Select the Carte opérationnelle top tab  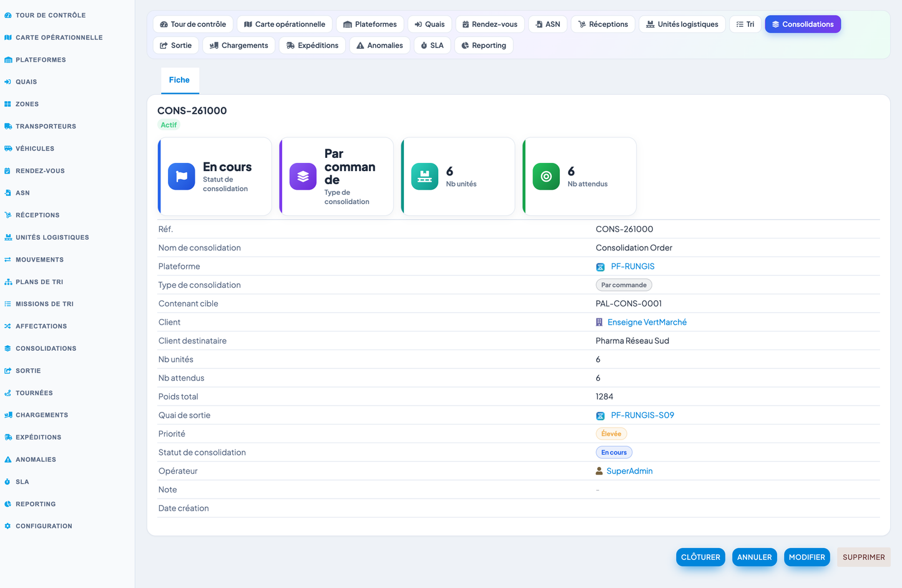285,24
